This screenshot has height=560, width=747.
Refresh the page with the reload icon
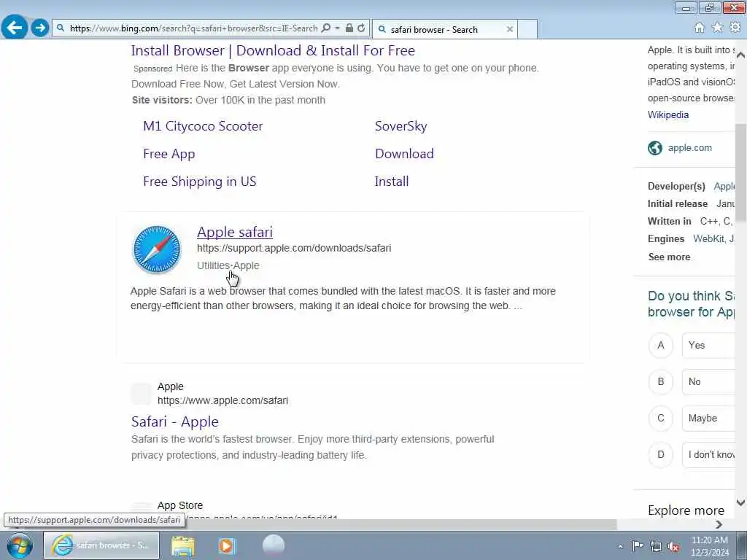(x=362, y=28)
